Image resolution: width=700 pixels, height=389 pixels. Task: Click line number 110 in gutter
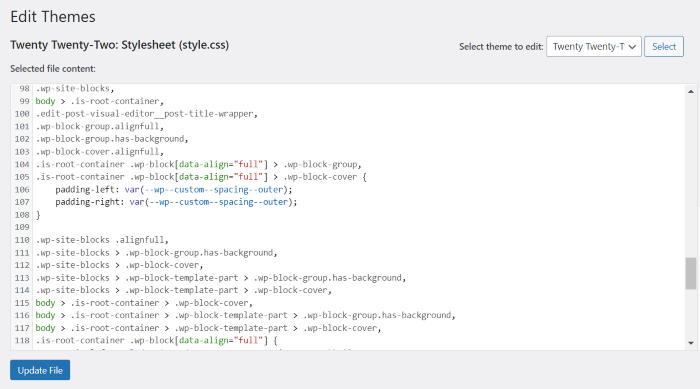click(22, 240)
